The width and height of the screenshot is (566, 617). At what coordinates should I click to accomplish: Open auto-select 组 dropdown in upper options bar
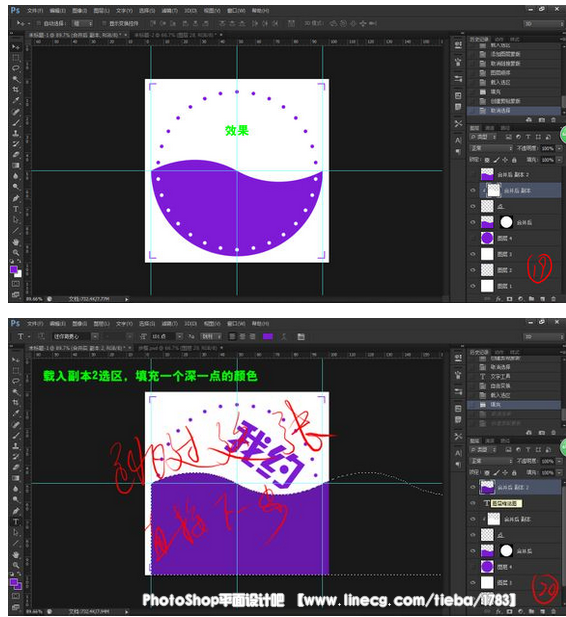point(83,24)
